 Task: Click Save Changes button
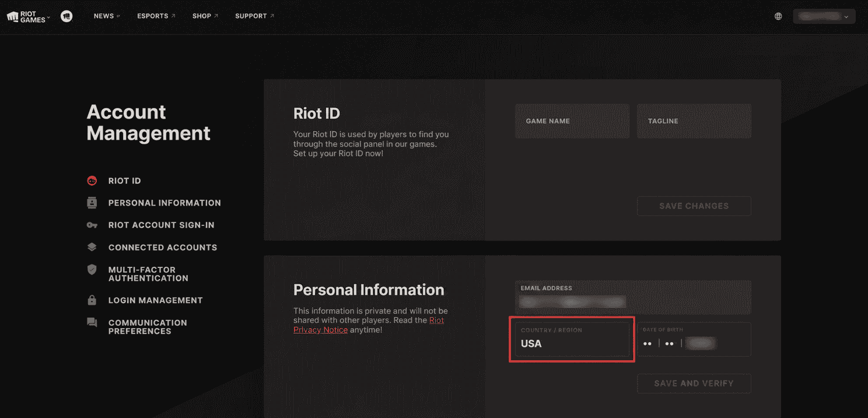click(694, 206)
